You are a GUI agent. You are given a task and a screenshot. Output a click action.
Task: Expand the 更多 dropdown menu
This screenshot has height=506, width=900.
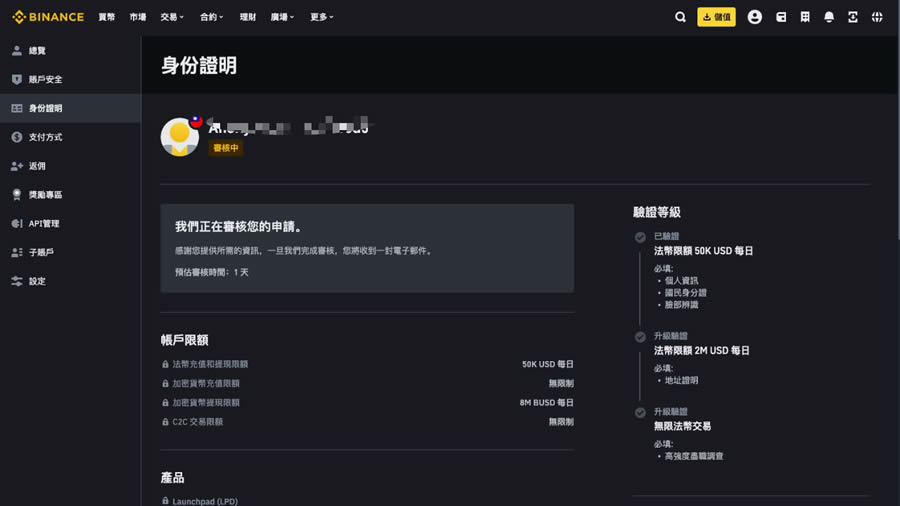click(x=321, y=17)
